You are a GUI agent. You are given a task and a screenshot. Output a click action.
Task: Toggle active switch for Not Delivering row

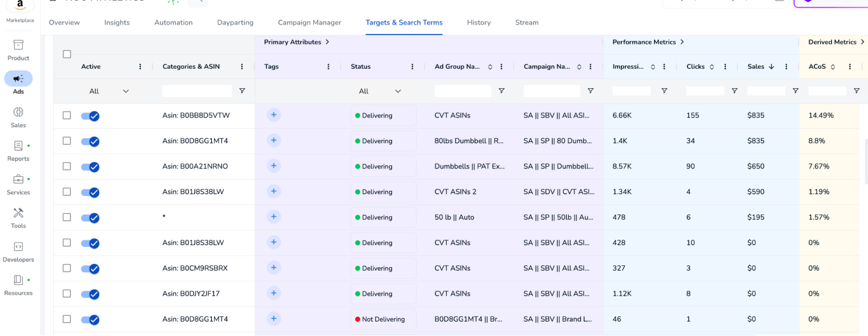click(90, 319)
